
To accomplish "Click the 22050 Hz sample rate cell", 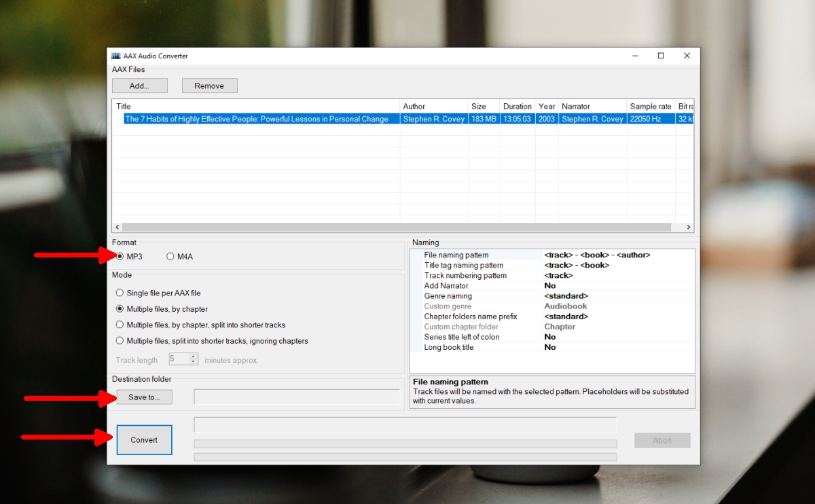I will pyautogui.click(x=651, y=118).
